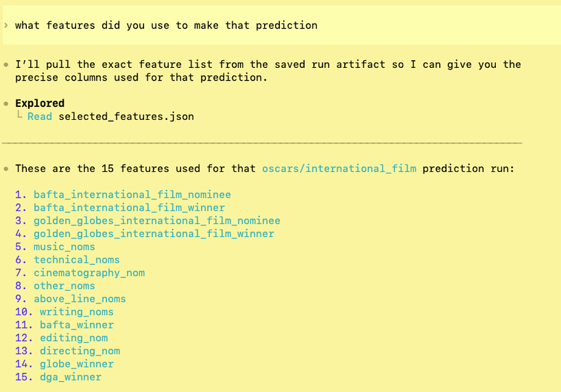Screen dimensions: 561x392
Task: Select the editing_nom feature
Action: tap(74, 338)
